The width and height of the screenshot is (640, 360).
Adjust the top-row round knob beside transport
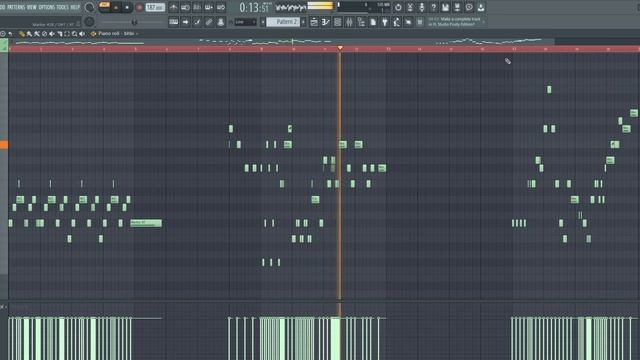coord(89,7)
